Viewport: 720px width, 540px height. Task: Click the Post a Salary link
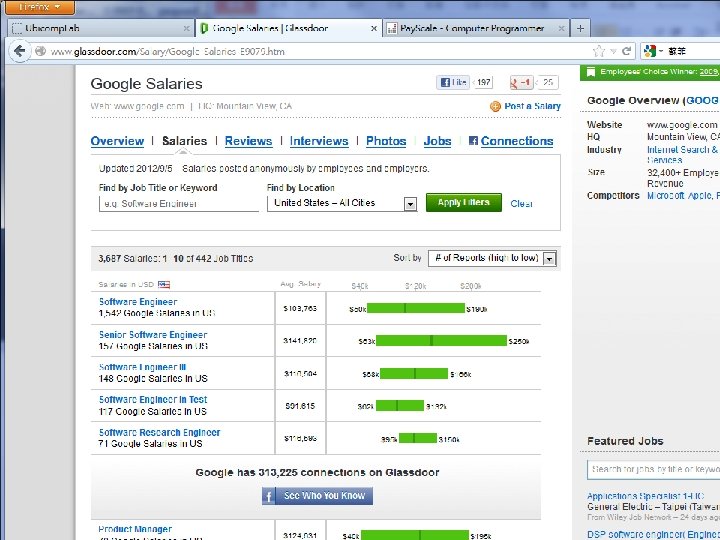pyautogui.click(x=532, y=106)
